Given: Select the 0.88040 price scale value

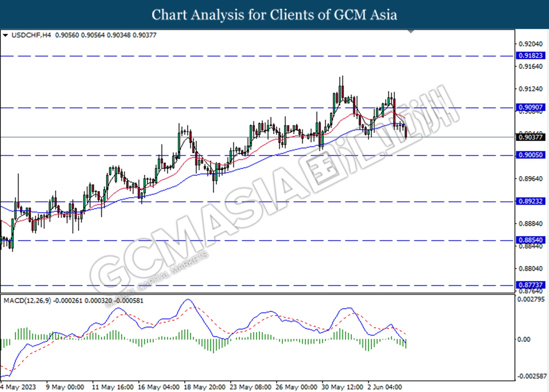Looking at the screenshot, I should [530, 268].
